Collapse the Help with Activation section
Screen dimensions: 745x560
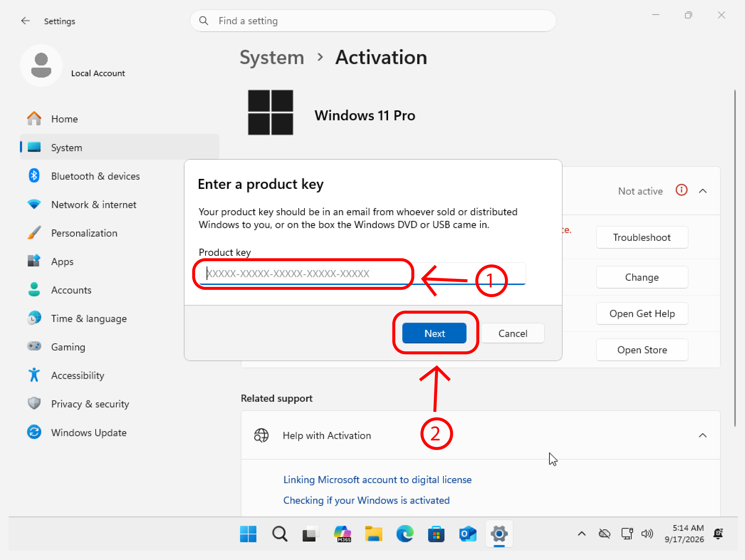tap(703, 435)
